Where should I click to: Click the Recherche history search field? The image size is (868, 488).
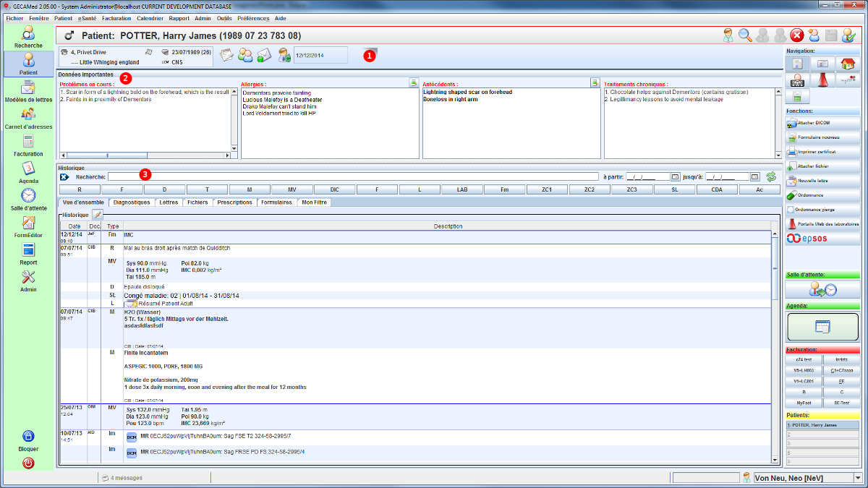(x=353, y=176)
